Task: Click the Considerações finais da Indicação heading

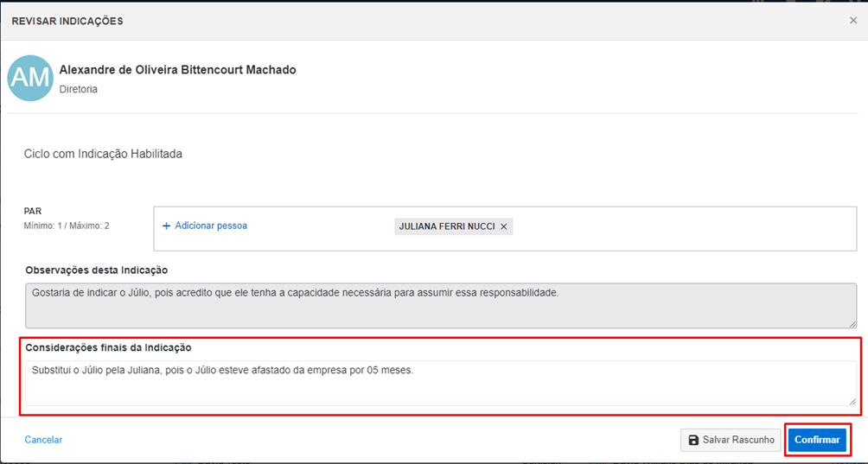Action: point(108,347)
